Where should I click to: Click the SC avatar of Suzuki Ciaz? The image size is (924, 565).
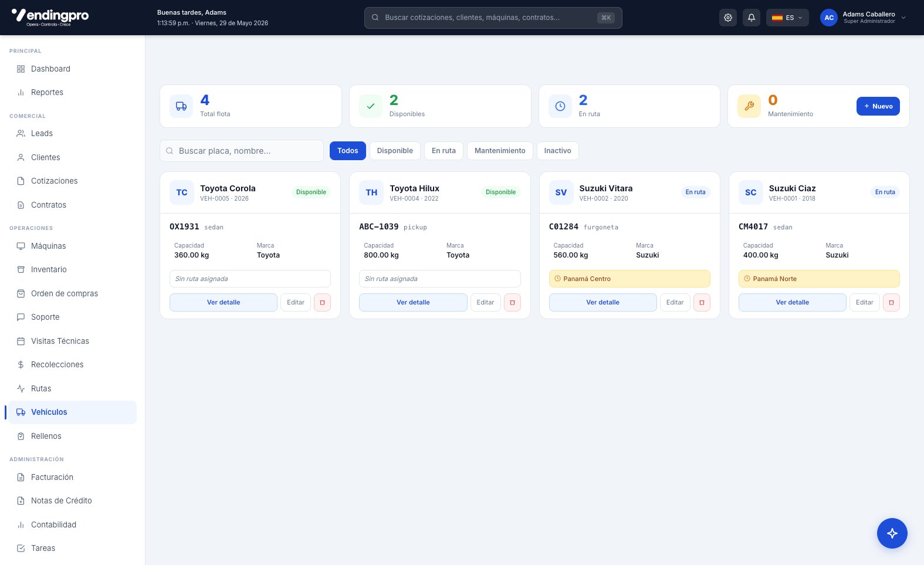(751, 192)
